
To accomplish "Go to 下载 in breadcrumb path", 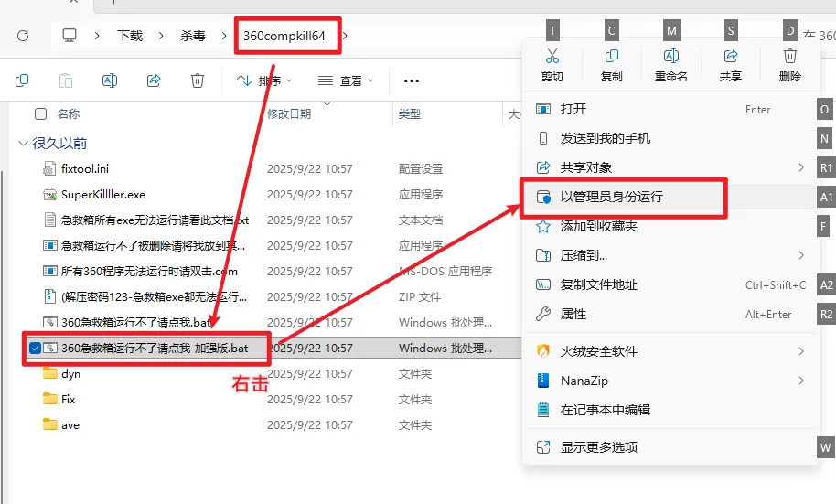I will 130,36.
